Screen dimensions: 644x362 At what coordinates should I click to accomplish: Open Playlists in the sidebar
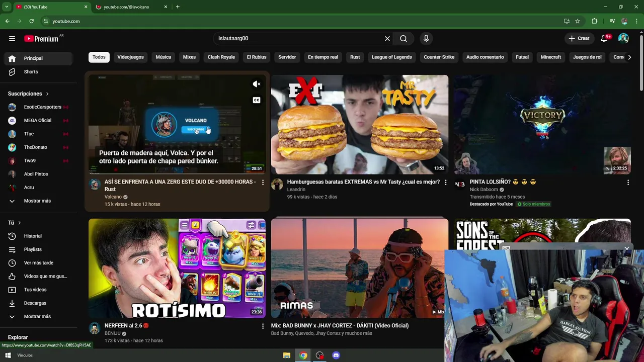[39, 249]
